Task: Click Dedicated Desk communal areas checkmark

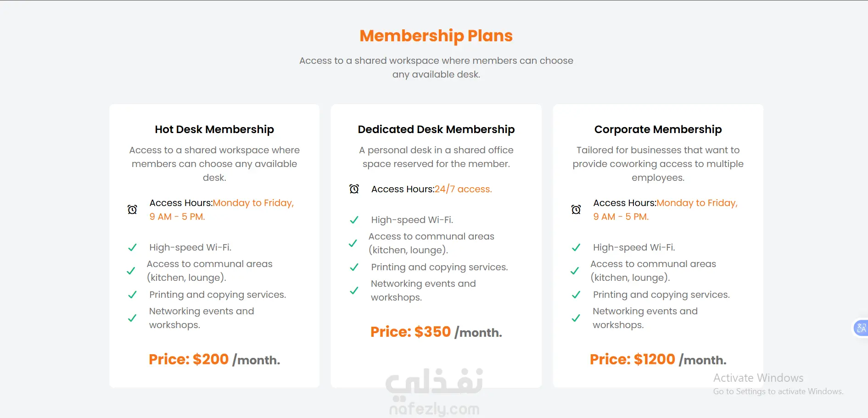Action: click(353, 243)
